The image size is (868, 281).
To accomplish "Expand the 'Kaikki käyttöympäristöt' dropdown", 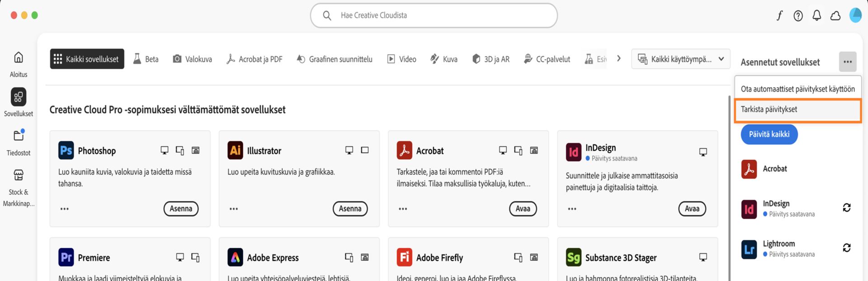I will (x=680, y=59).
